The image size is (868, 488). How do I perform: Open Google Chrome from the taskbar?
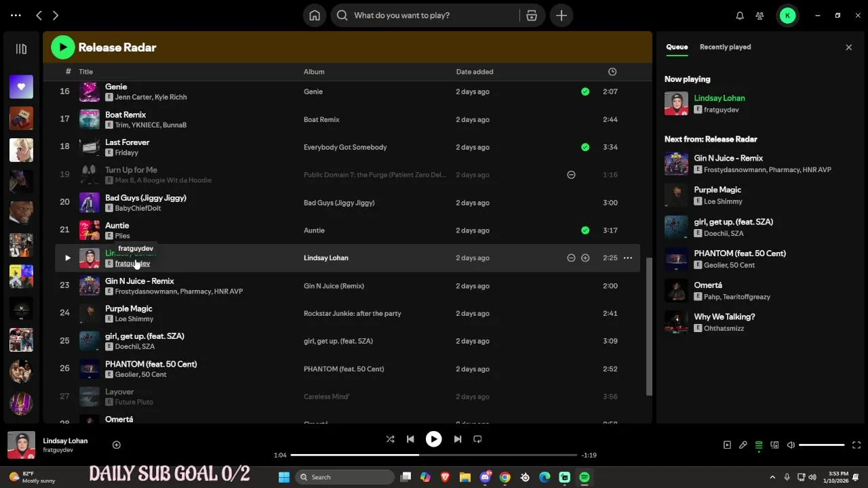505,477
